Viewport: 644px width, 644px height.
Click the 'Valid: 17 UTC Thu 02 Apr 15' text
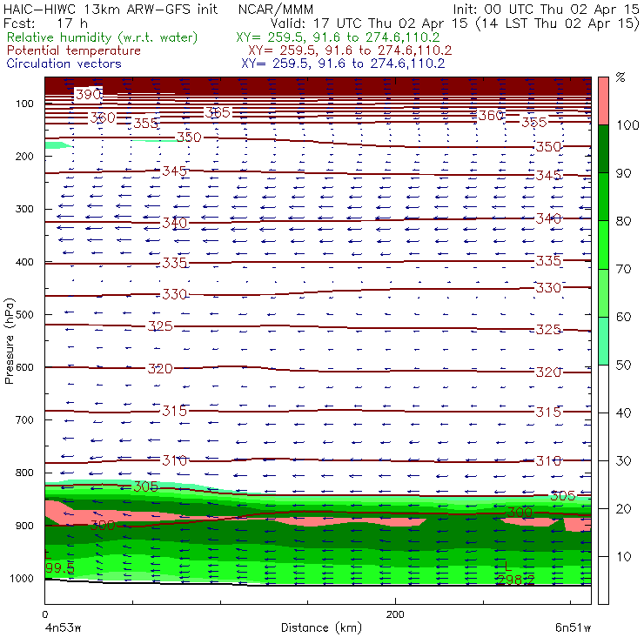(369, 23)
